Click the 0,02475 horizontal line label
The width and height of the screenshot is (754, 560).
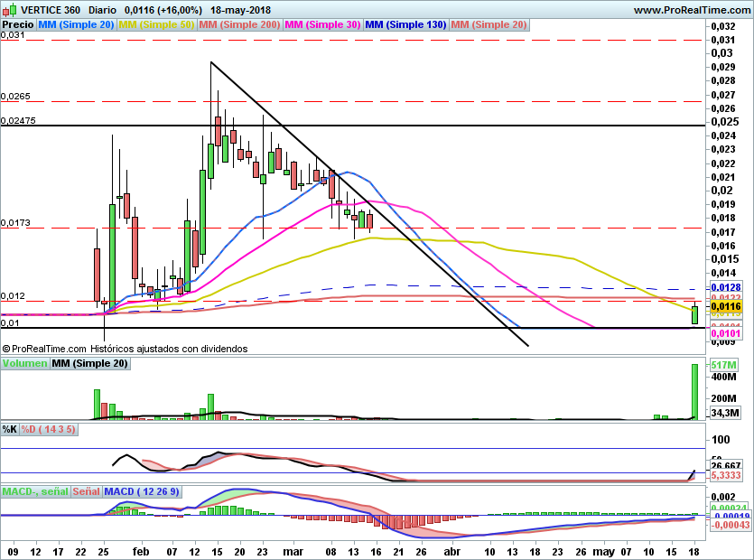pos(18,120)
